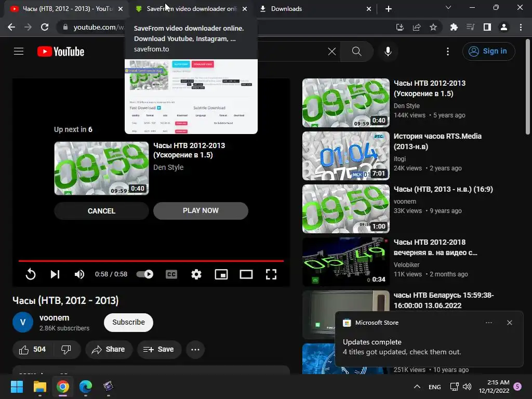Open a new browser tab

click(x=389, y=9)
